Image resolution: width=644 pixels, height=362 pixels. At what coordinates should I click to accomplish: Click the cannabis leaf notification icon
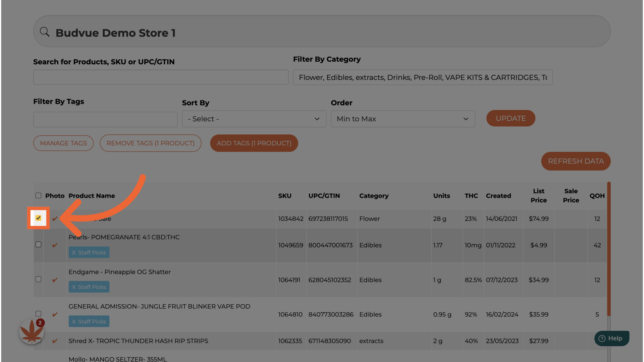coord(32,331)
